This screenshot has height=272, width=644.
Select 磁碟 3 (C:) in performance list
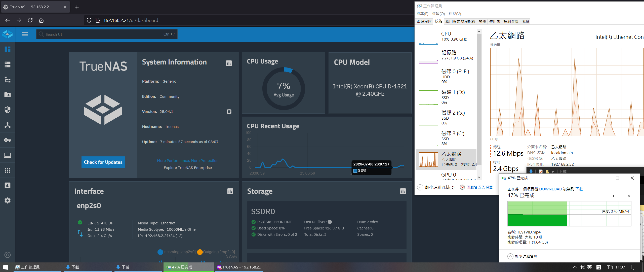pos(446,139)
